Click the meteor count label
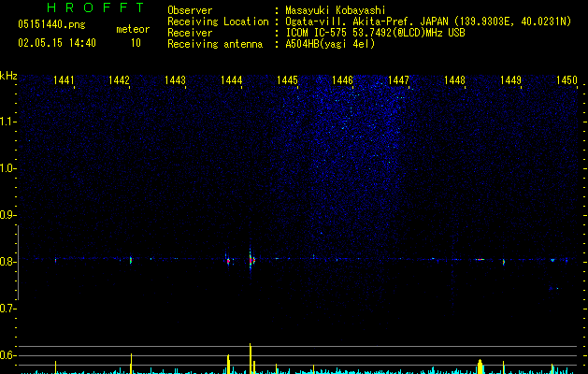 point(133,29)
